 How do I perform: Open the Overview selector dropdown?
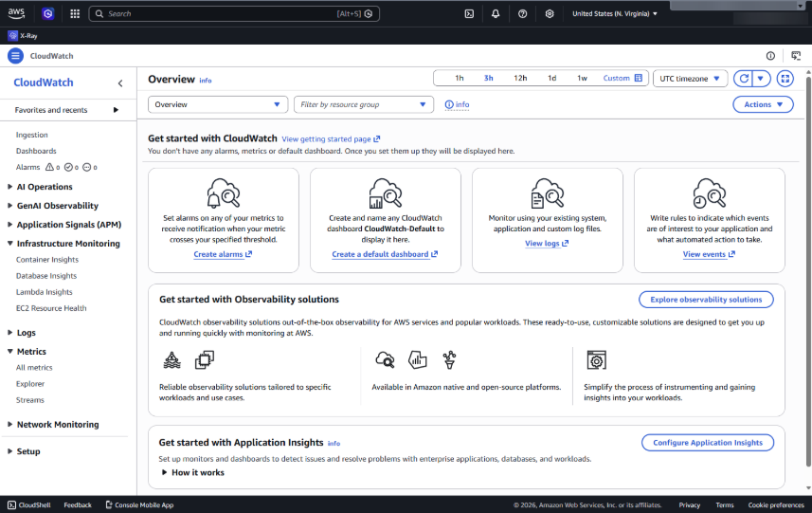[218, 104]
